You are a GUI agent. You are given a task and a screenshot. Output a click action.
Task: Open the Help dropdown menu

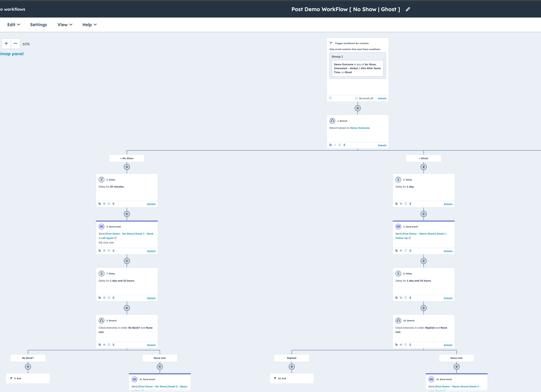pyautogui.click(x=89, y=25)
